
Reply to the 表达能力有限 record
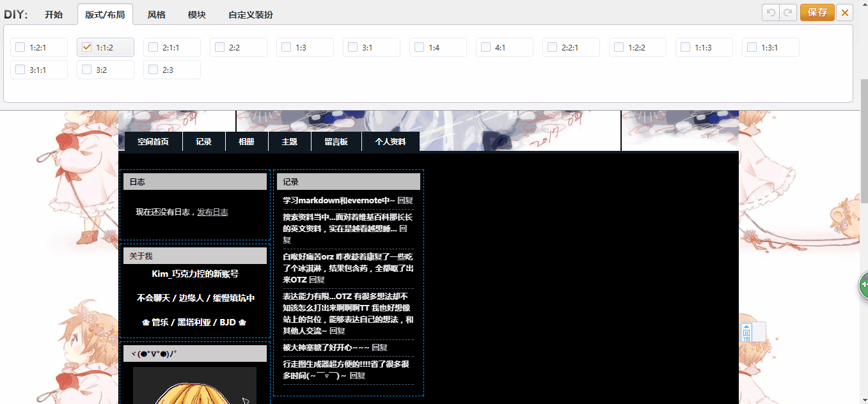(x=337, y=331)
